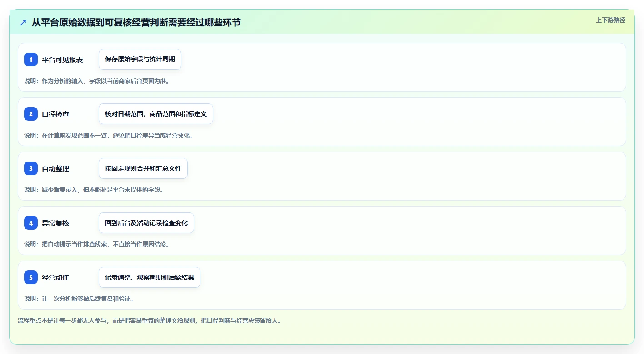Click the note 减少重复录入，但不能补足平台未提供的字段
The width and height of the screenshot is (644, 354).
(x=102, y=190)
